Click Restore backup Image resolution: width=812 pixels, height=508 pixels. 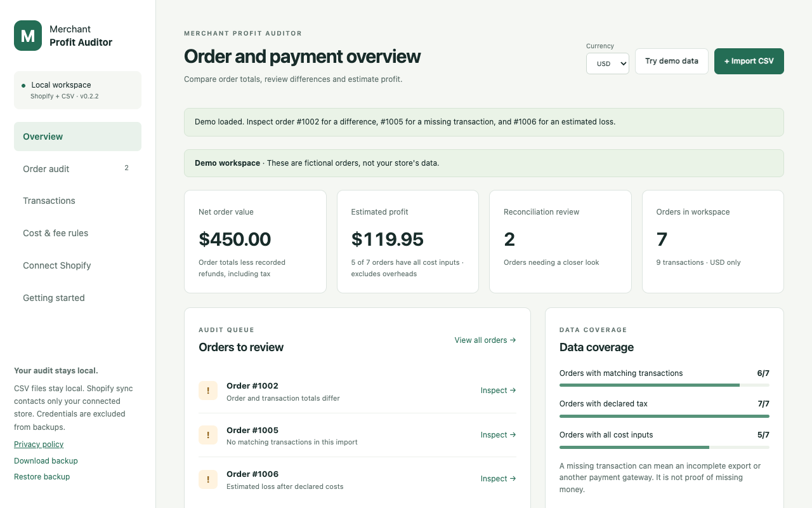(x=42, y=477)
